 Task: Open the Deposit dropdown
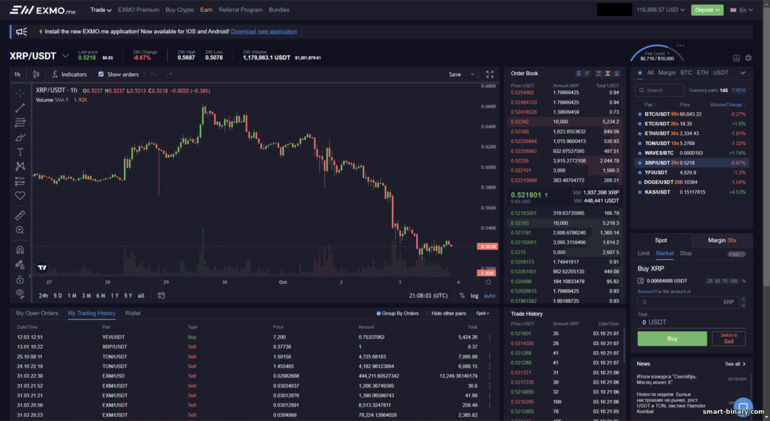point(707,10)
